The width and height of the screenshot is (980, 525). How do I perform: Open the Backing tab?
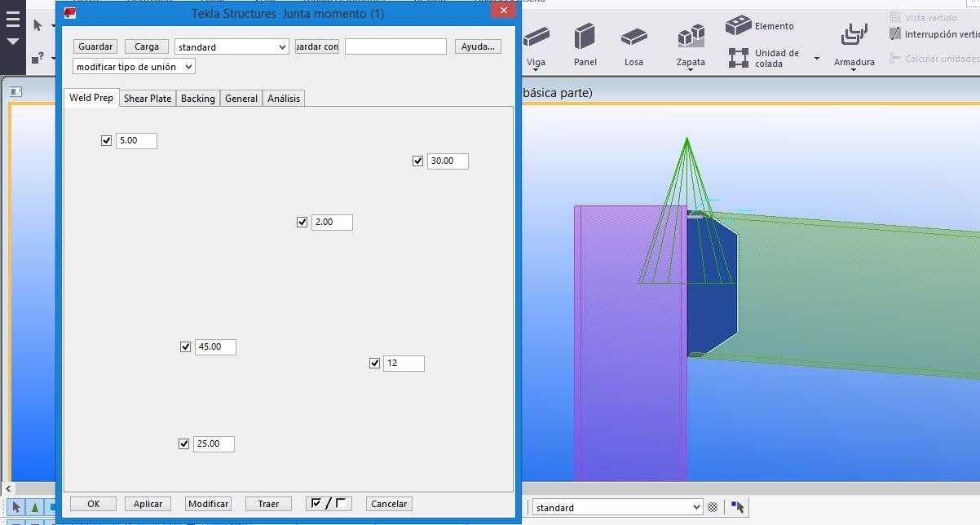pyautogui.click(x=198, y=99)
